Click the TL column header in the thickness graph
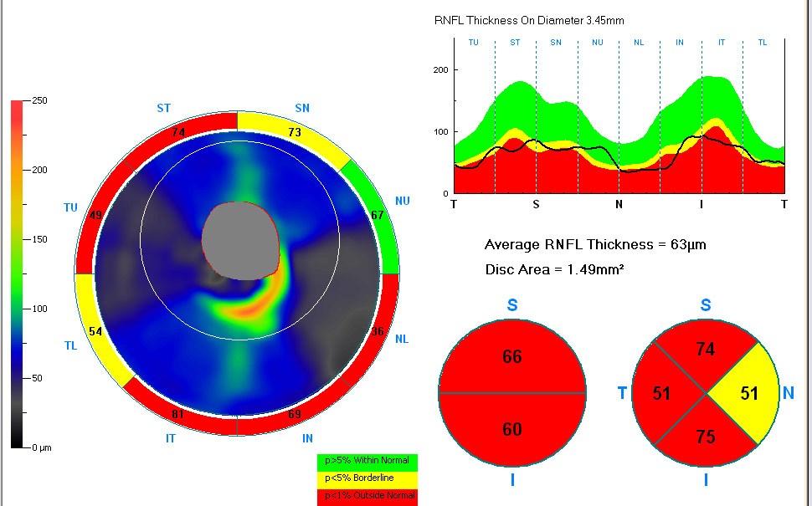This screenshot has width=812, height=506. (763, 43)
